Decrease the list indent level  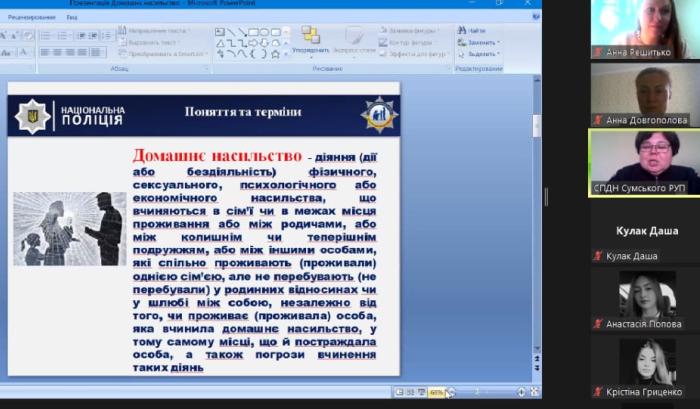click(81, 36)
